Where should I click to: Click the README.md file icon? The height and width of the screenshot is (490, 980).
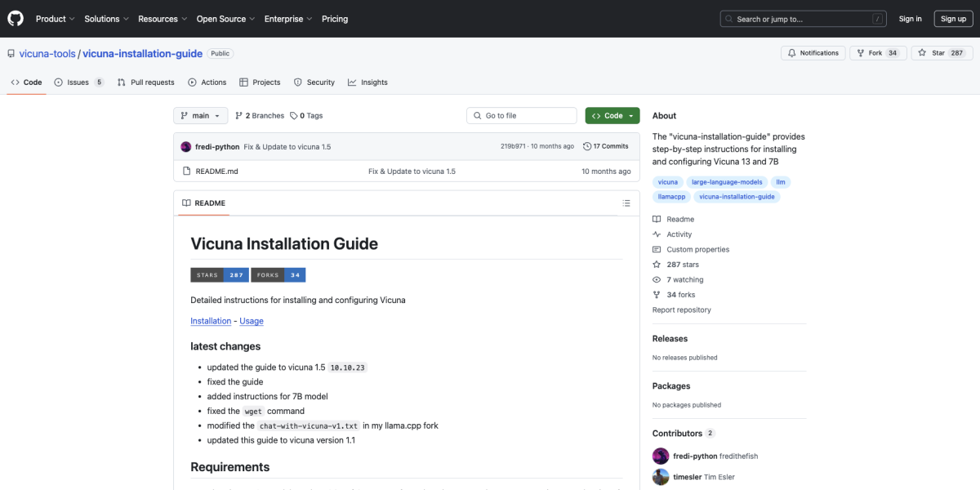[187, 171]
